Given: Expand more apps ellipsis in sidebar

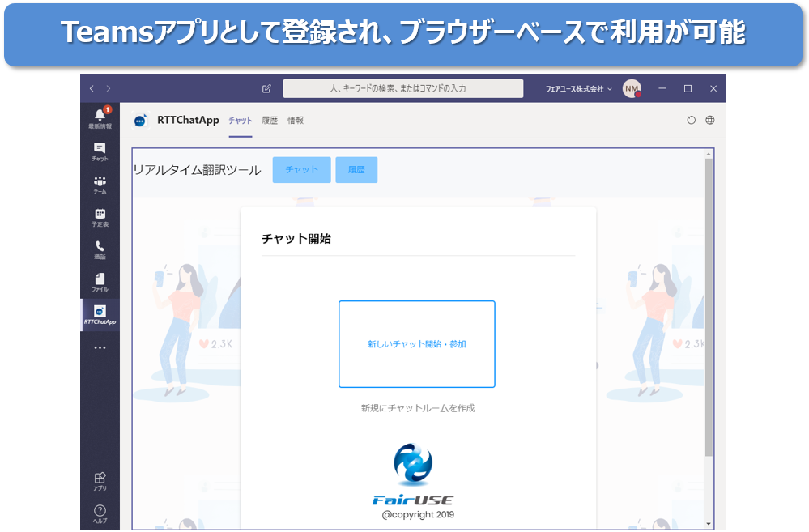Looking at the screenshot, I should pos(100,348).
